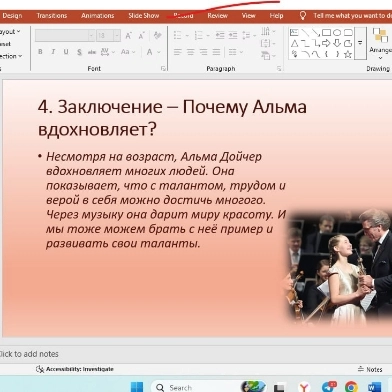
Task: Toggle Underline formatting button
Action: 66,52
